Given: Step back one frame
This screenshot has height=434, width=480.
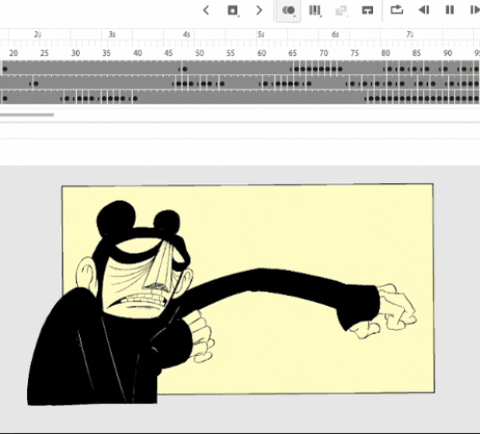Looking at the screenshot, I should coord(424,10).
